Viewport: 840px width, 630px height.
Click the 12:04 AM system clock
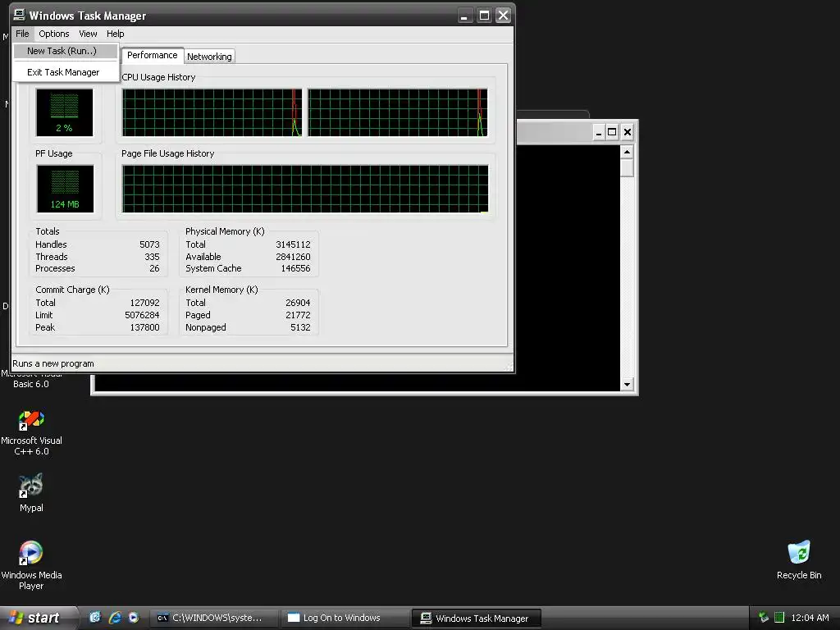pyautogui.click(x=810, y=618)
